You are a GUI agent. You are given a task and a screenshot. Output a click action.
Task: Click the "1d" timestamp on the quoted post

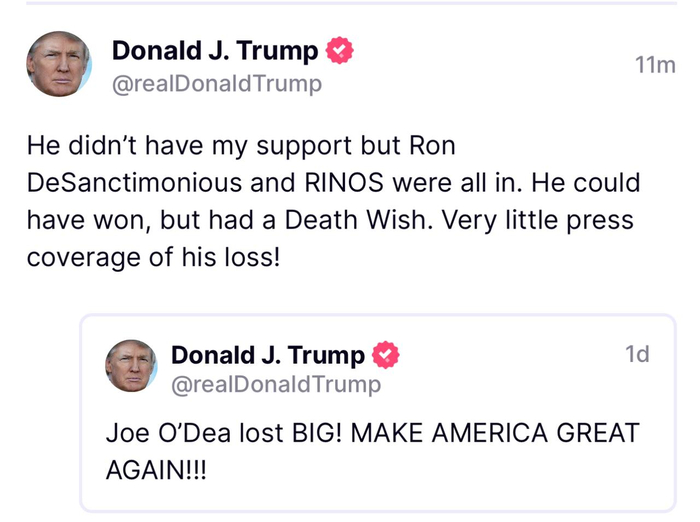[x=636, y=354]
